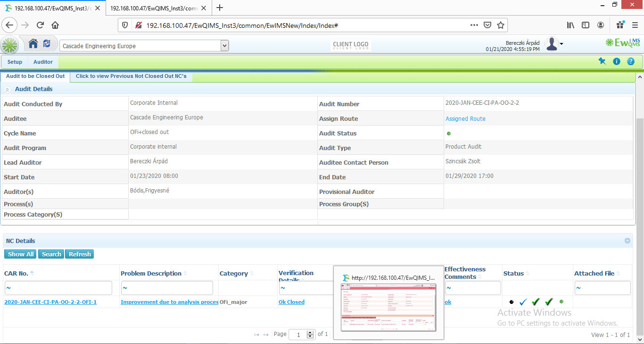Open the Auditor menu
The height and width of the screenshot is (344, 644).
(x=43, y=62)
